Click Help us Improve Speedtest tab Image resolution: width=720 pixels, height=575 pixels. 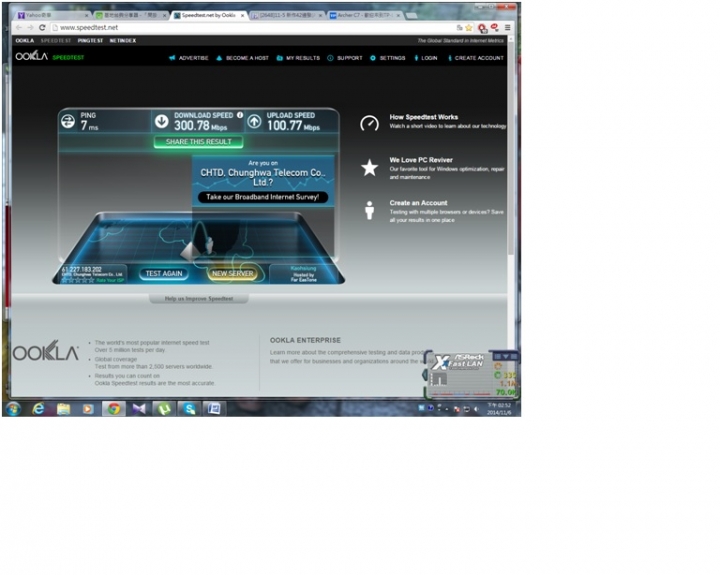(x=199, y=299)
